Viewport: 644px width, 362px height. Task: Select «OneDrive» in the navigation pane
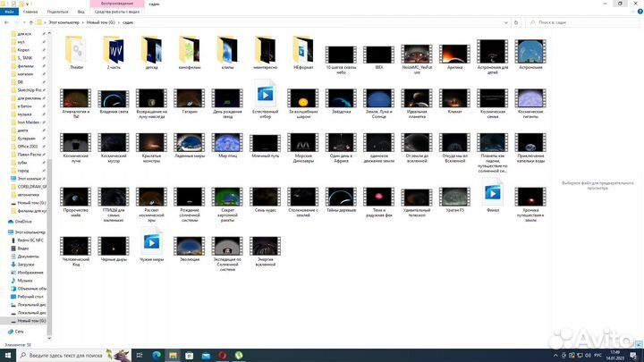pos(24,221)
